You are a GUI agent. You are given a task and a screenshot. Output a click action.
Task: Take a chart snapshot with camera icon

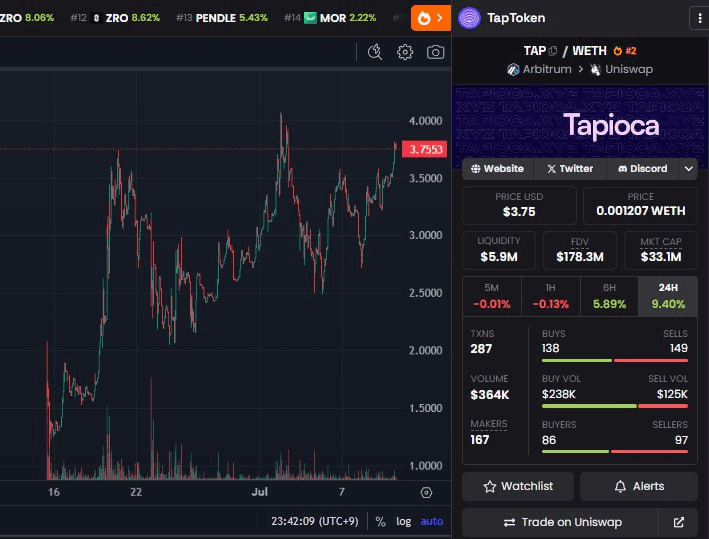435,52
